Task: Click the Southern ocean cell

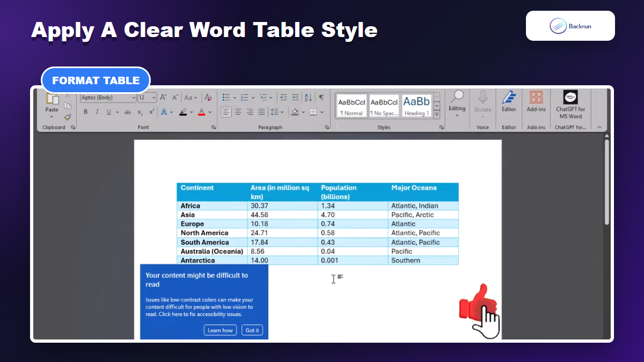Action: 423,261
